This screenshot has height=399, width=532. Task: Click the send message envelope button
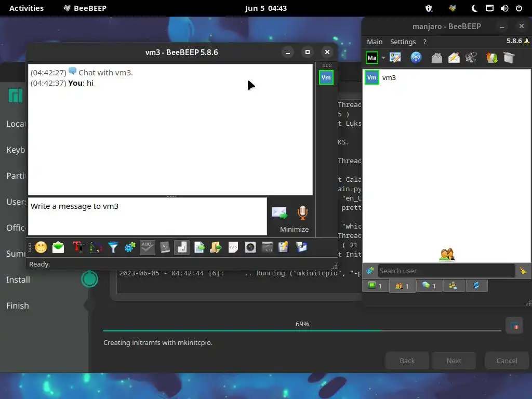tap(280, 213)
